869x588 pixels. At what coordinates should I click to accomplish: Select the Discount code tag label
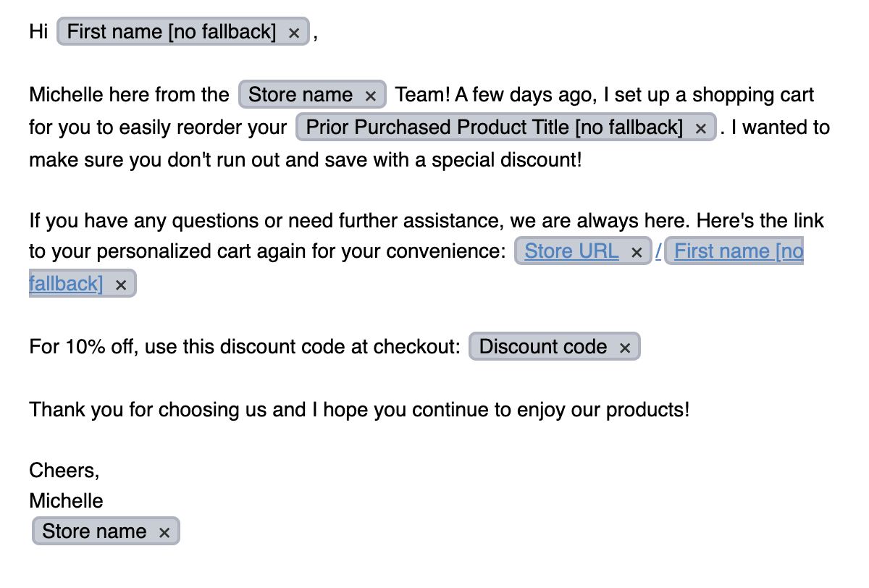click(542, 347)
